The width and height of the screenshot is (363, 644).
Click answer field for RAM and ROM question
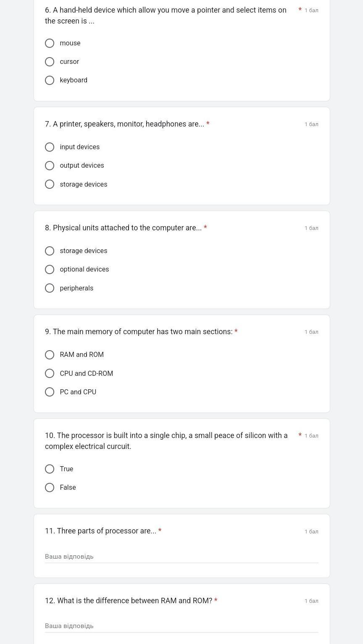point(181,626)
